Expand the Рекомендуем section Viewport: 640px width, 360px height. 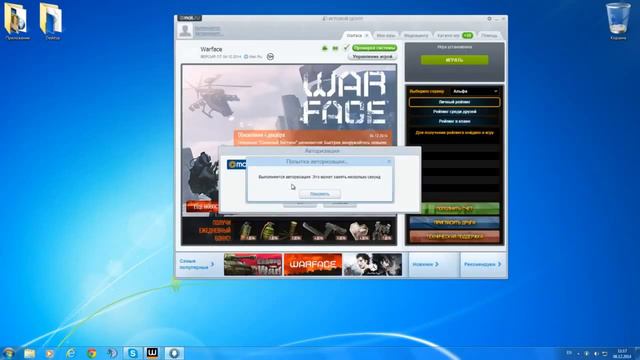click(x=483, y=264)
